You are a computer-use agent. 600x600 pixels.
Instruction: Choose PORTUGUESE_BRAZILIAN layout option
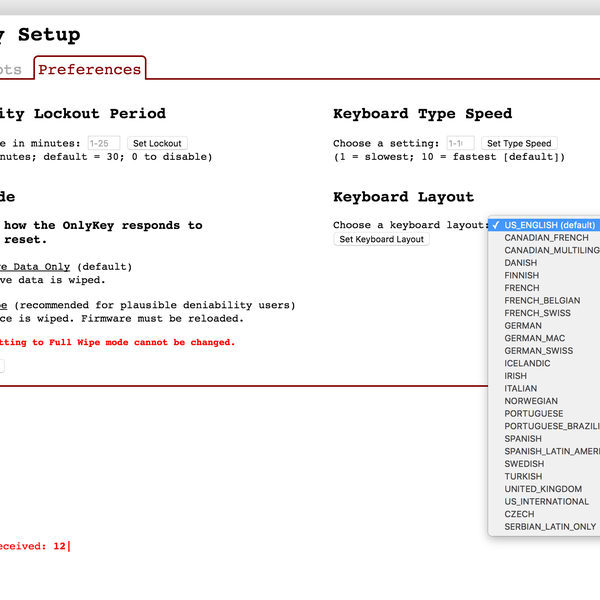point(544,426)
